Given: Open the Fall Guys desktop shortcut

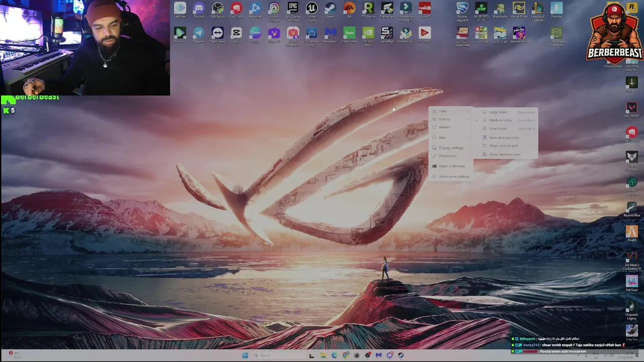Looking at the screenshot, I should point(631,284).
